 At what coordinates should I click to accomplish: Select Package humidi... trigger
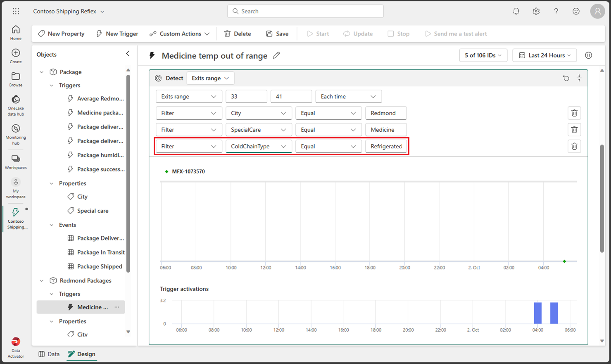pyautogui.click(x=96, y=155)
